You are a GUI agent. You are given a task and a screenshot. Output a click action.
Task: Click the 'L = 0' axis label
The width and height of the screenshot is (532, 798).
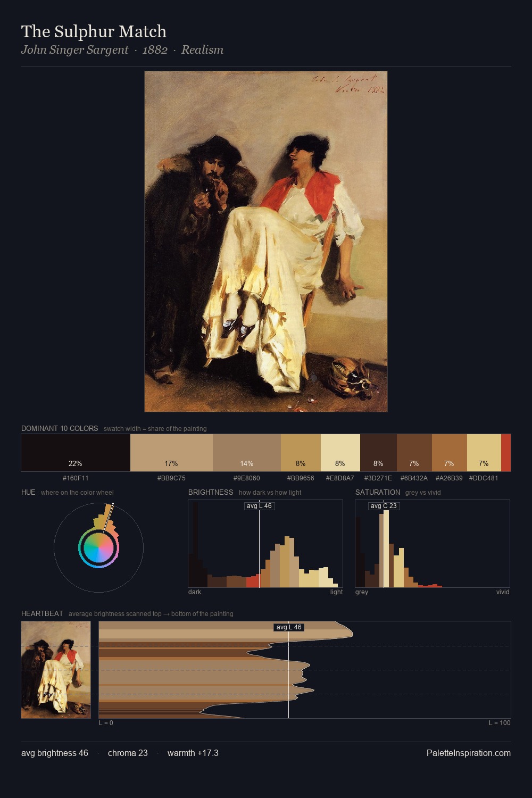pyautogui.click(x=106, y=723)
